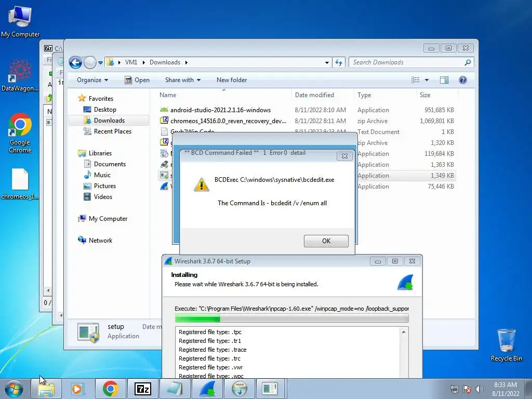Click the volume speaker tray icon

[480, 389]
